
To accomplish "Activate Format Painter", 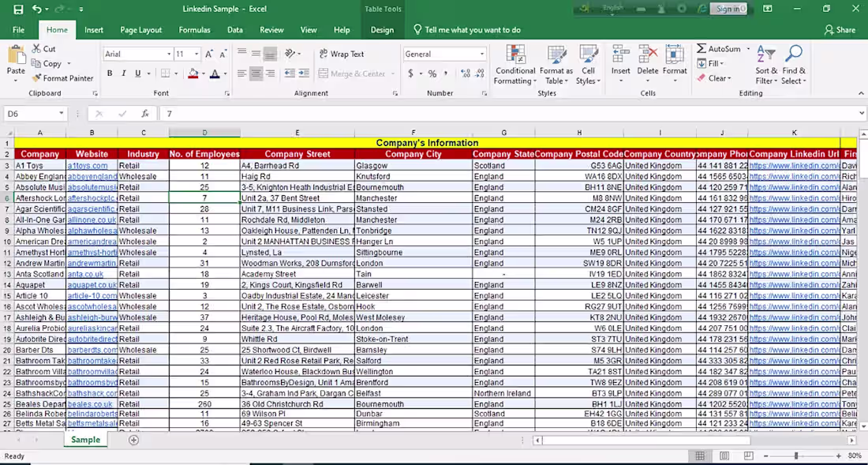I will point(62,78).
